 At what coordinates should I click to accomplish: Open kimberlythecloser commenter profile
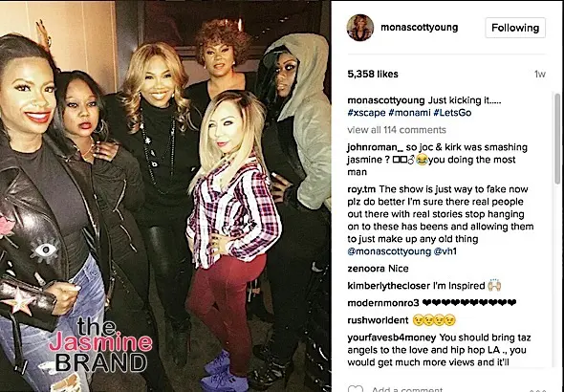[x=388, y=286]
